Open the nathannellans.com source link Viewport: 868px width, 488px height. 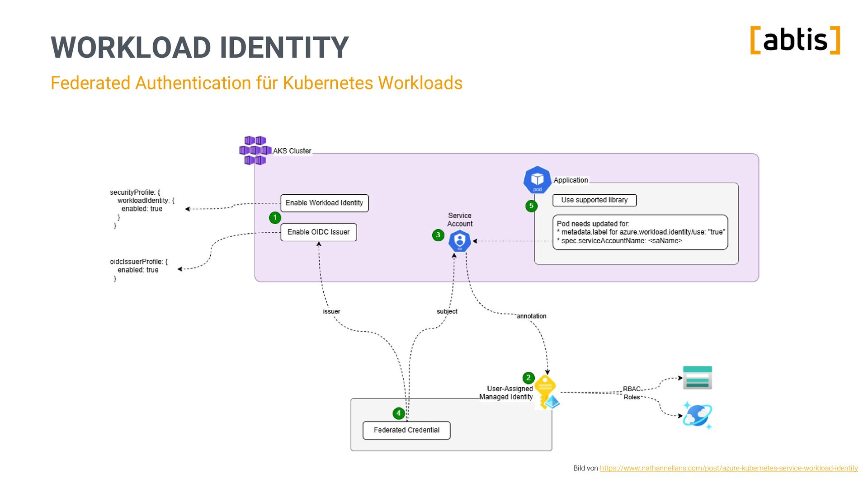tap(728, 468)
